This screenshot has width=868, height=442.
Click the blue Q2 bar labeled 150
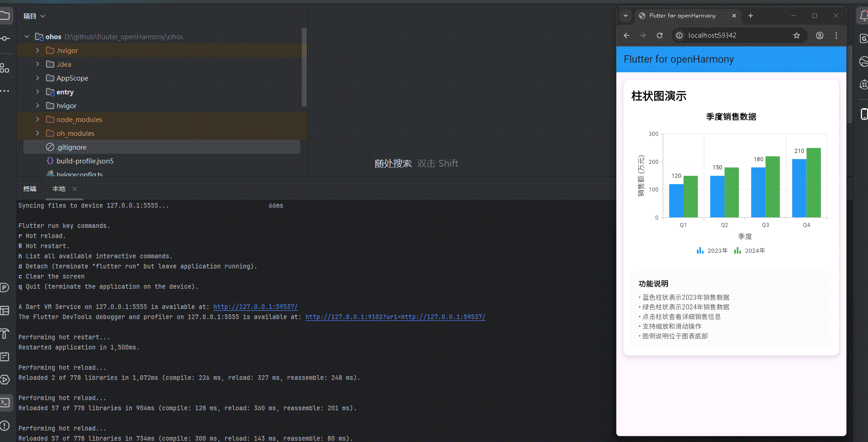pyautogui.click(x=718, y=197)
